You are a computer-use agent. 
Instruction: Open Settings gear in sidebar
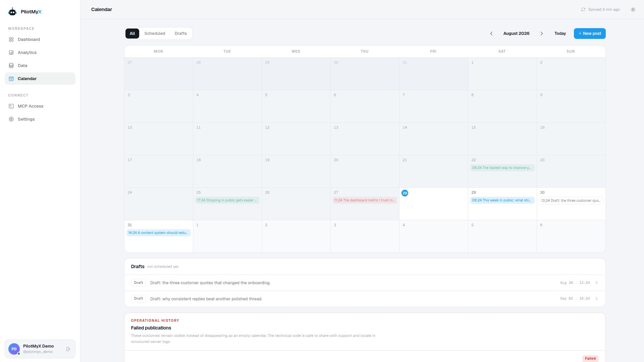(x=11, y=119)
